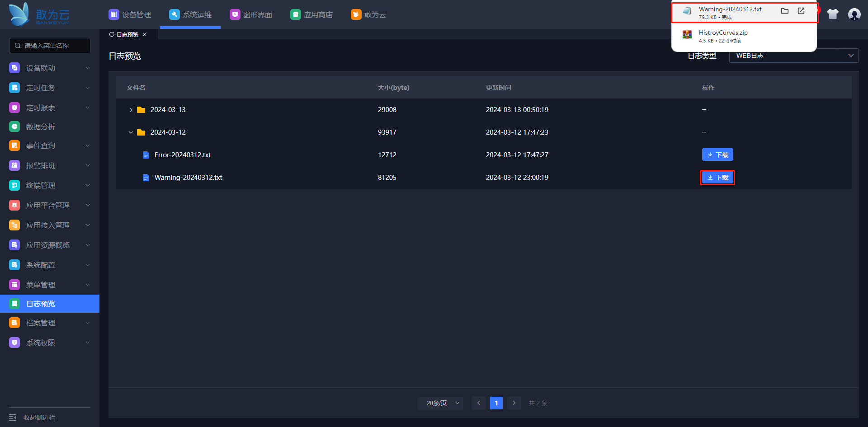The height and width of the screenshot is (427, 868).
Task: Click the 文件名 column header
Action: point(136,88)
